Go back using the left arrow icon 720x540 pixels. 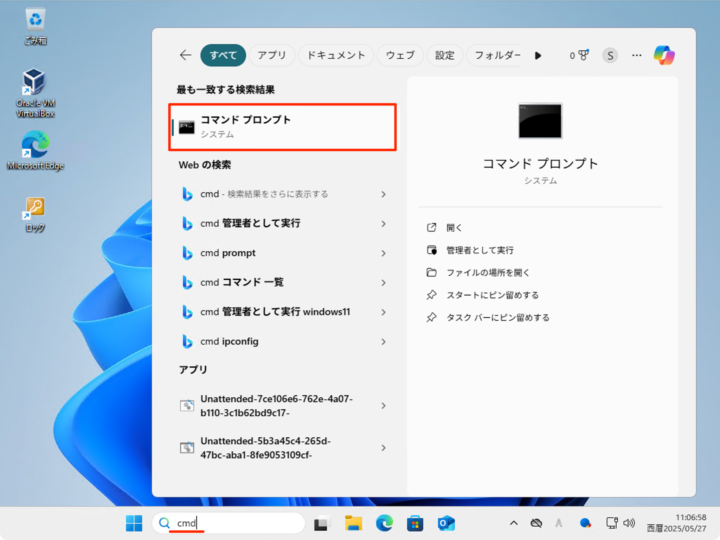[186, 55]
